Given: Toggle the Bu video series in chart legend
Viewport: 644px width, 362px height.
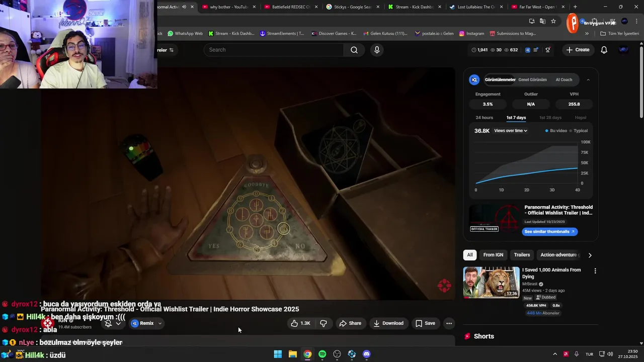Looking at the screenshot, I should click(556, 131).
